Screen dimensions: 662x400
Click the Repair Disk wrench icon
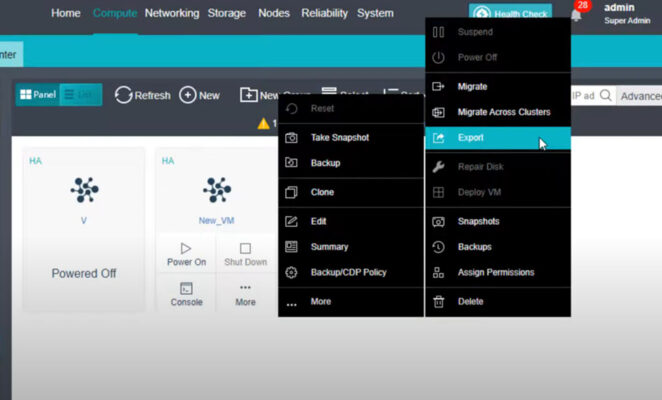pos(438,167)
